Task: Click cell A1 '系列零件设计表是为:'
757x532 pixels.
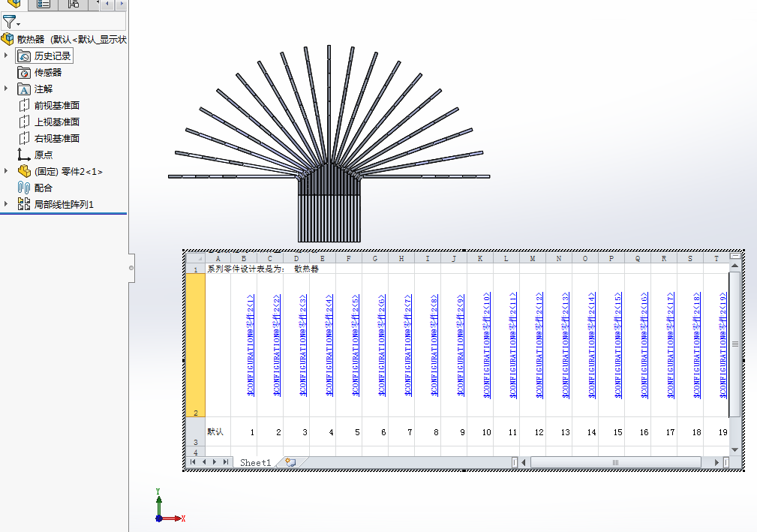Action: point(246,269)
